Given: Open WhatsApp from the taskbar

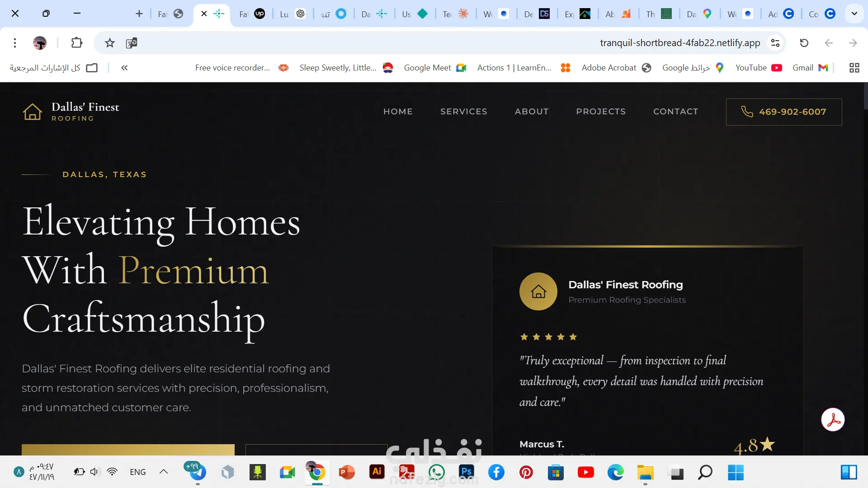Looking at the screenshot, I should tap(436, 472).
